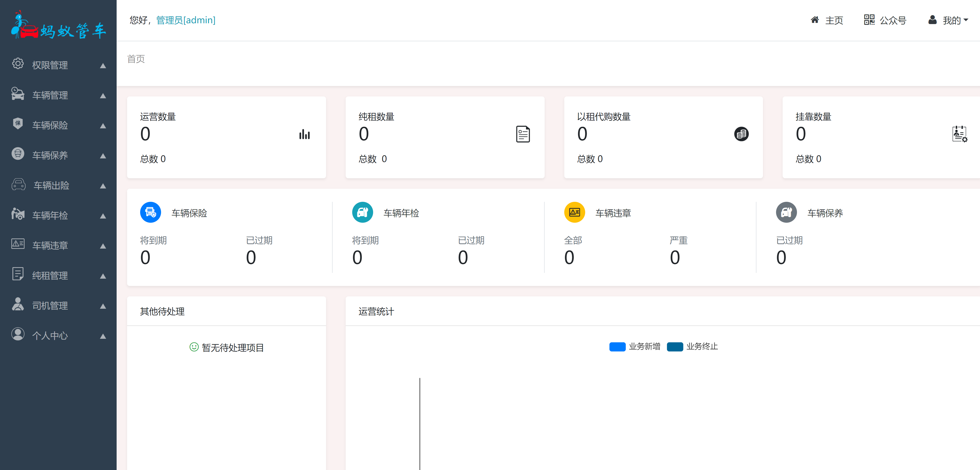Image resolution: width=980 pixels, height=470 pixels.
Task: Click the blue 车辆保险 circle icon
Action: 151,212
